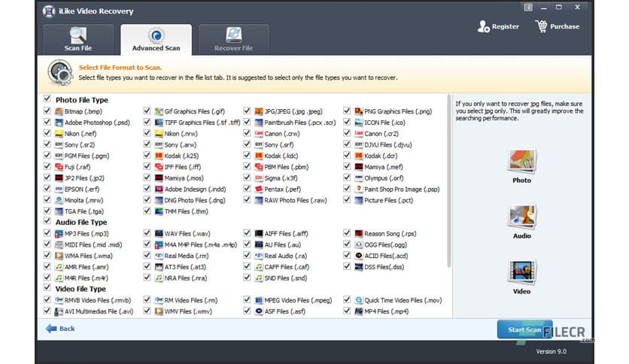Viewport: 629px width, 364px height.
Task: Click the WMV Files icon
Action: (159, 311)
